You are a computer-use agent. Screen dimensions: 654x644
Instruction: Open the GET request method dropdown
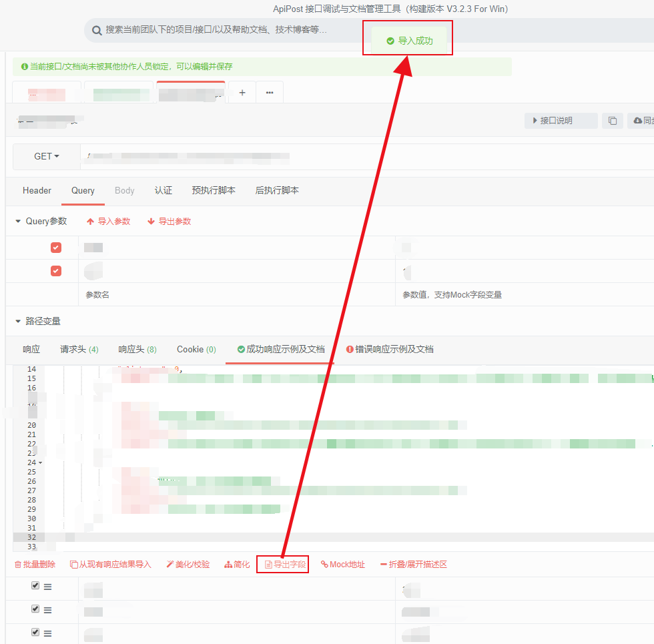click(47, 156)
